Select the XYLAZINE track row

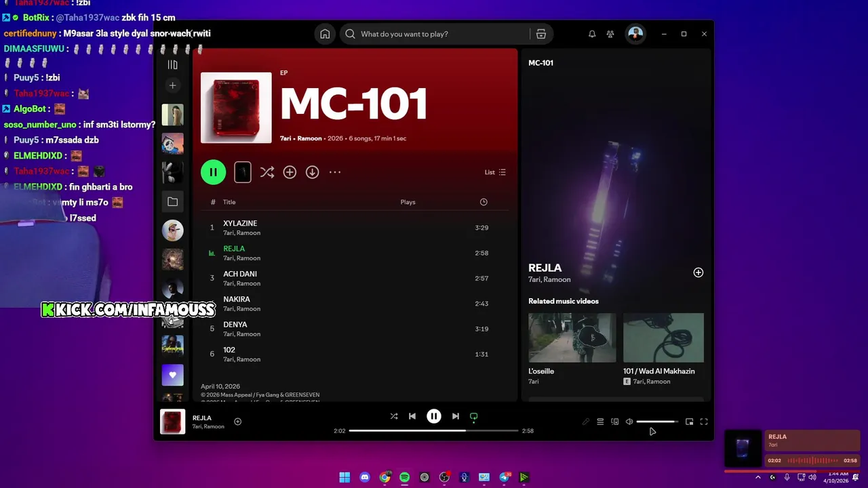[355, 228]
